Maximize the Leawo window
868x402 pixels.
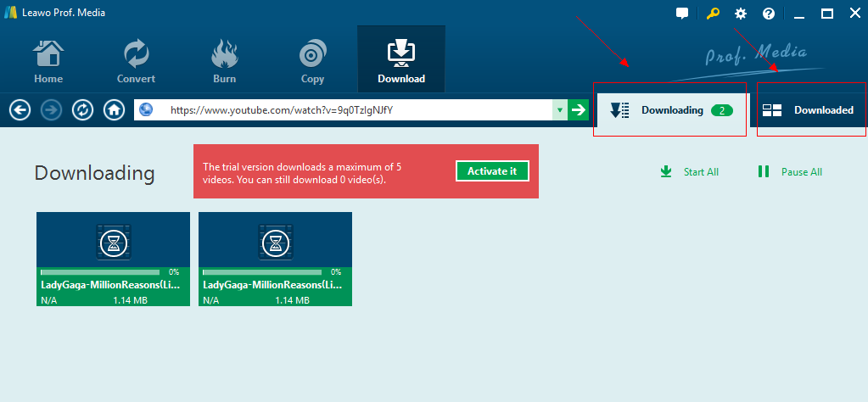pos(827,14)
